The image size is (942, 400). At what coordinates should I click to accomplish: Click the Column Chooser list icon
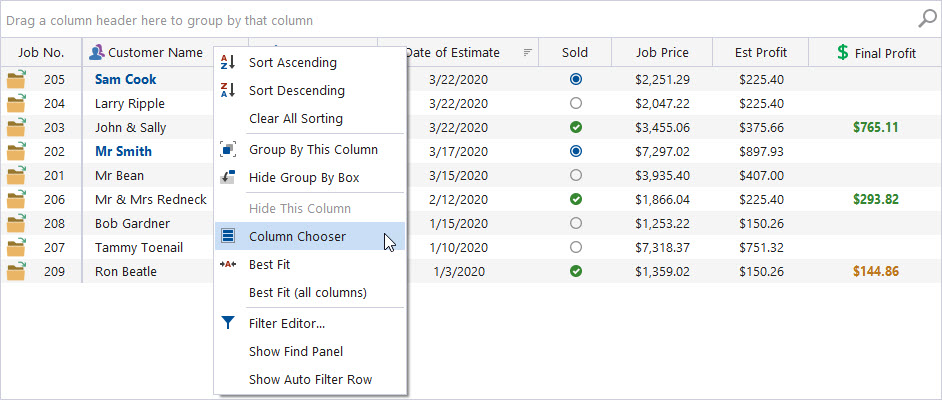pyautogui.click(x=228, y=236)
